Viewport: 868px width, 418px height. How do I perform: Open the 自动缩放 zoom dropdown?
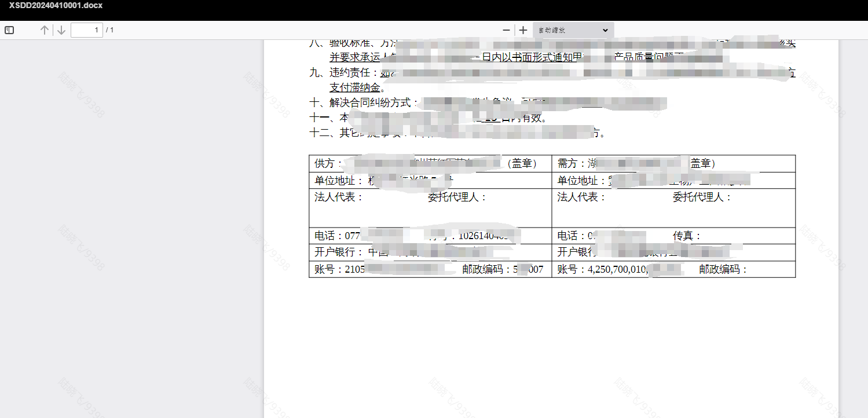573,30
